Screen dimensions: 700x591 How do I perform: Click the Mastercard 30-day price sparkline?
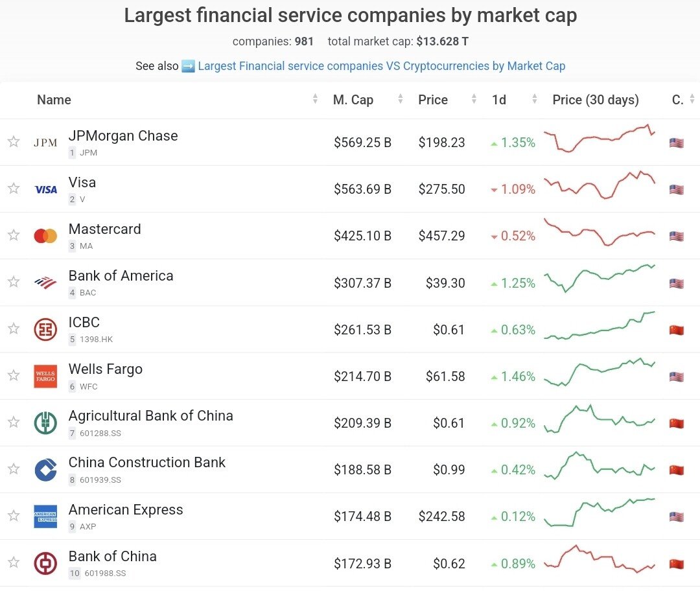click(x=600, y=233)
